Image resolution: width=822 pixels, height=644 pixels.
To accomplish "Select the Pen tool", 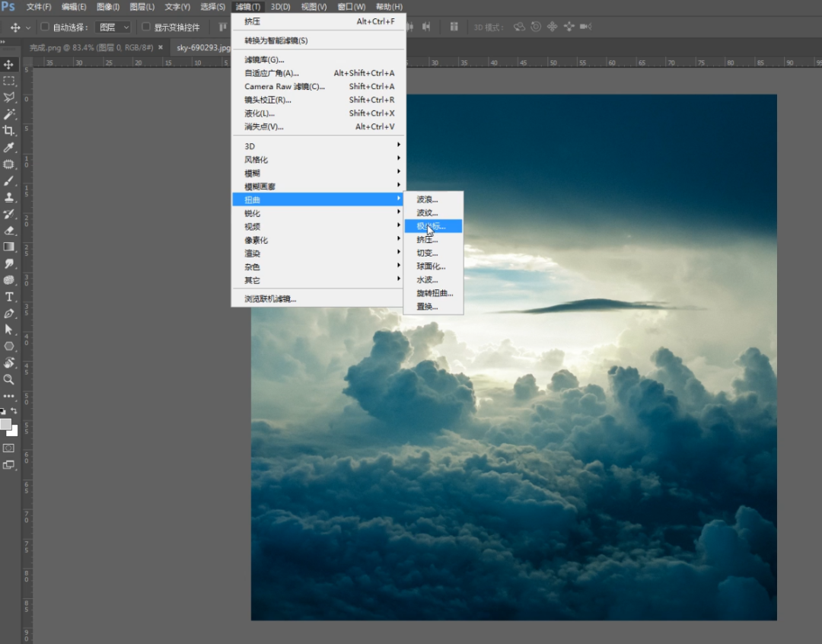I will 9,313.
